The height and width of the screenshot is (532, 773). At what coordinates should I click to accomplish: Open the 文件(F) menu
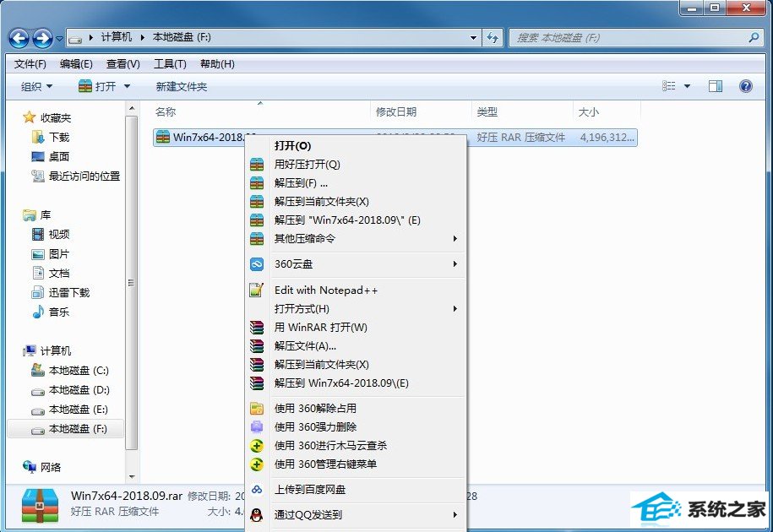(30, 64)
